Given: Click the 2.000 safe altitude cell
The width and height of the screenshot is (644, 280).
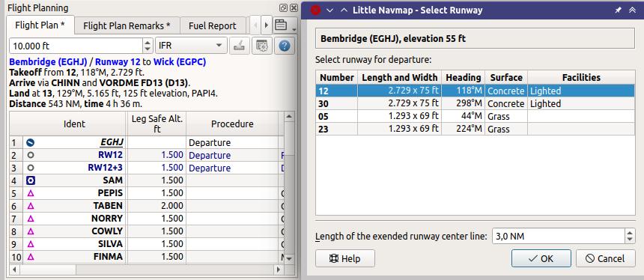Looking at the screenshot, I should 157,206.
